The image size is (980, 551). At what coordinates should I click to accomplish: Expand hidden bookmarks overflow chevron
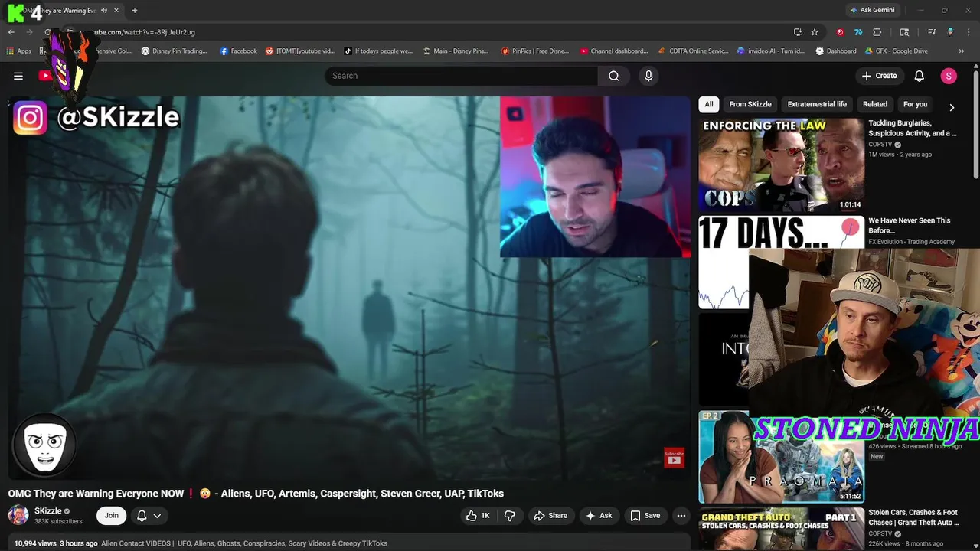[962, 51]
